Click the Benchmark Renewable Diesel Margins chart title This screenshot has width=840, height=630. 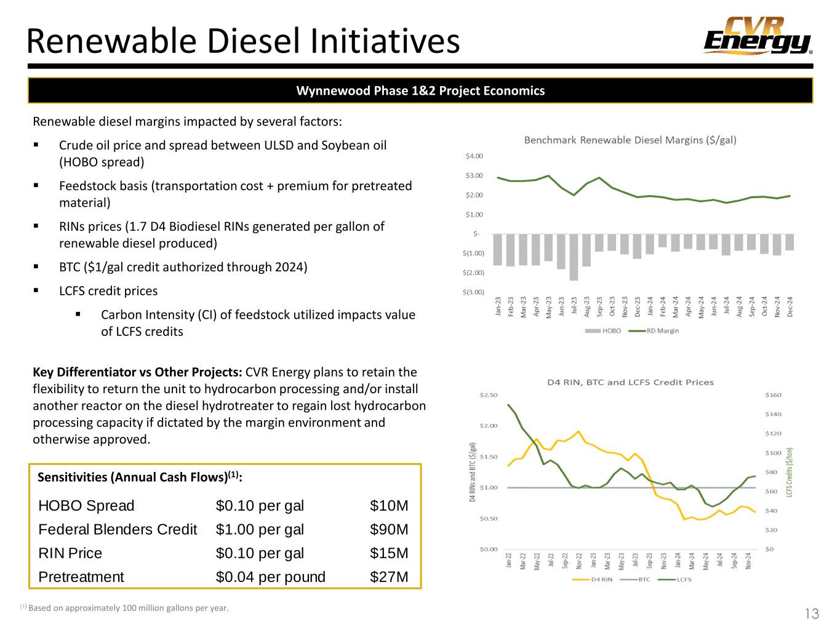[630, 140]
